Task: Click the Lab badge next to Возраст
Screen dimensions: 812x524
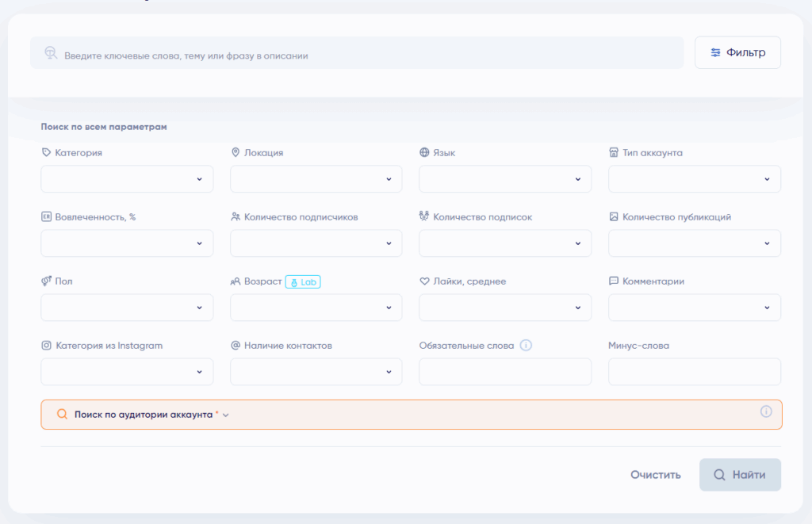Action: click(x=303, y=281)
